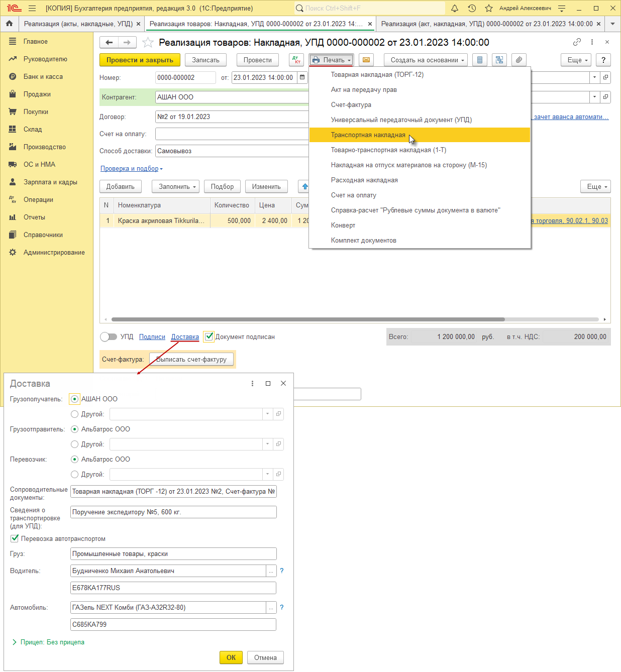Screen dimensions: 621x672
Task: Click the horizontal scrollbar of items table
Action: (308, 319)
